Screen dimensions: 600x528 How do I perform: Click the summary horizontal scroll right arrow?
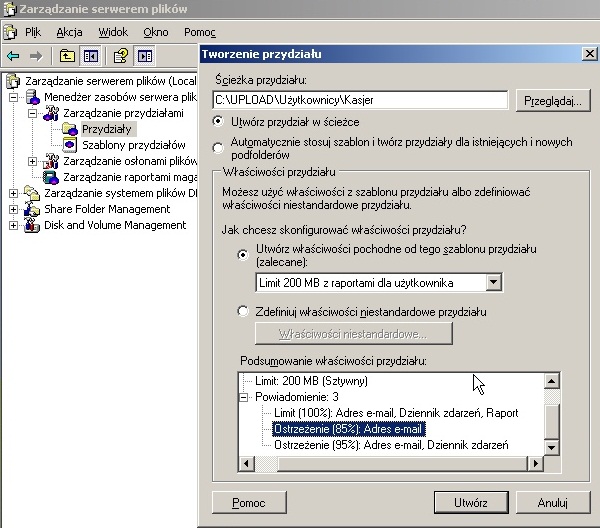pos(536,463)
